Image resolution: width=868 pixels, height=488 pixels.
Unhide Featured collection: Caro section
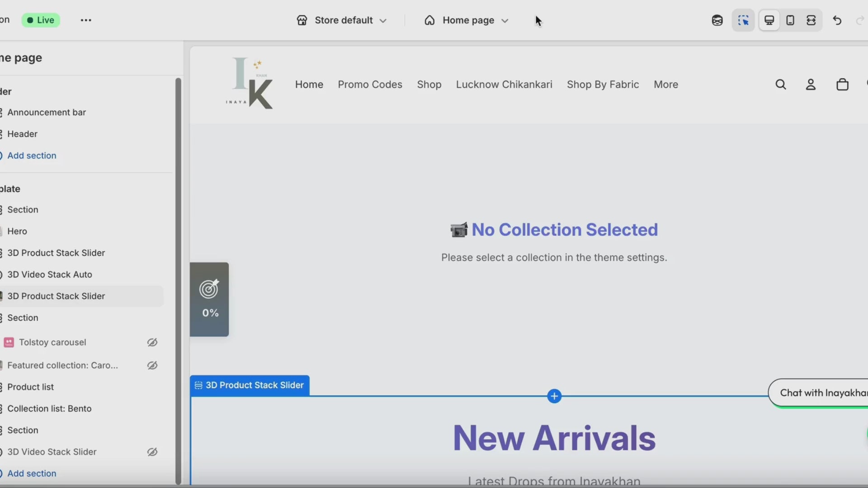click(152, 366)
